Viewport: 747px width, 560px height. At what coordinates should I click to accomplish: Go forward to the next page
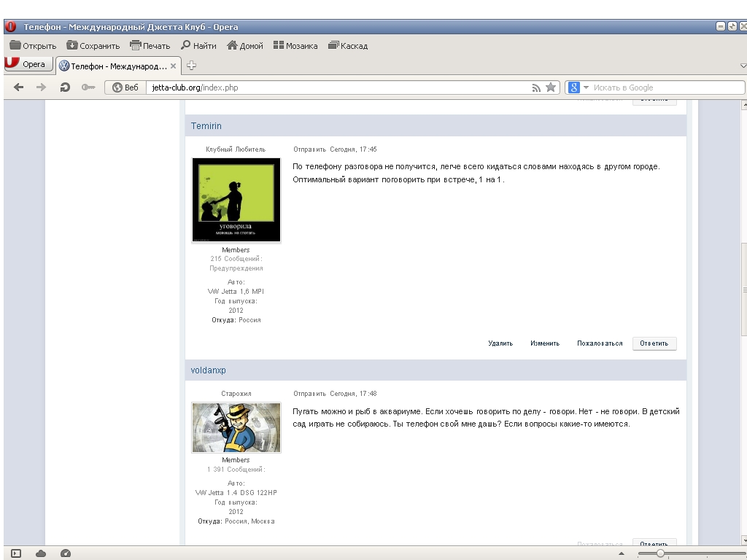click(x=42, y=87)
